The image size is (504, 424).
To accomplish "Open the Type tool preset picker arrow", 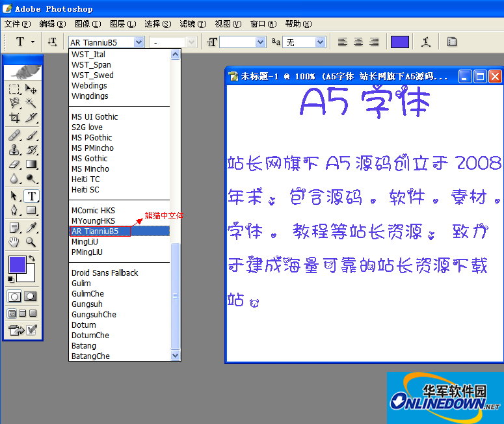I will coord(33,42).
